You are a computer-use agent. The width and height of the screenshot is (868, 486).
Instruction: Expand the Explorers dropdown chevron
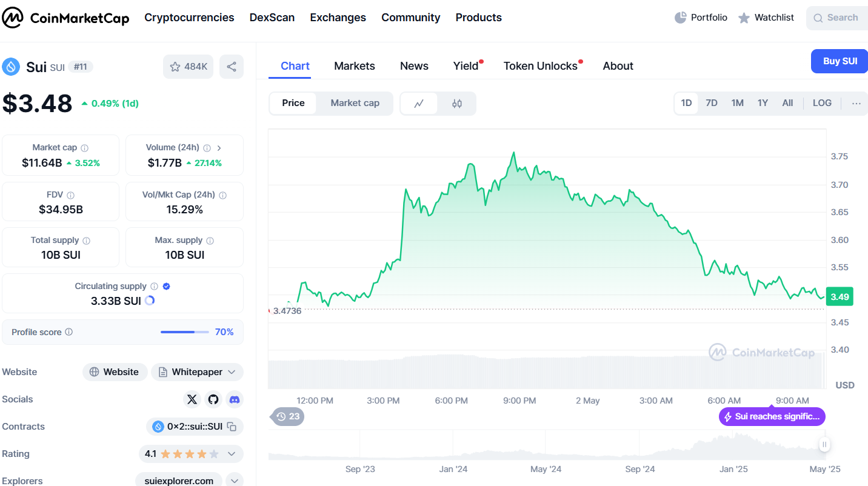235,481
